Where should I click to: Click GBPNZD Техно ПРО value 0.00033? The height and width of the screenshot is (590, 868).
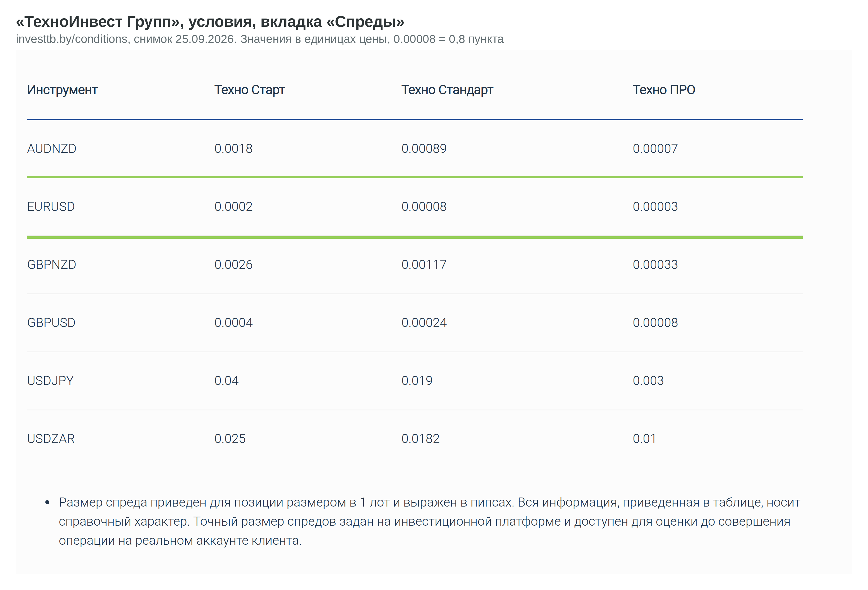(x=655, y=265)
